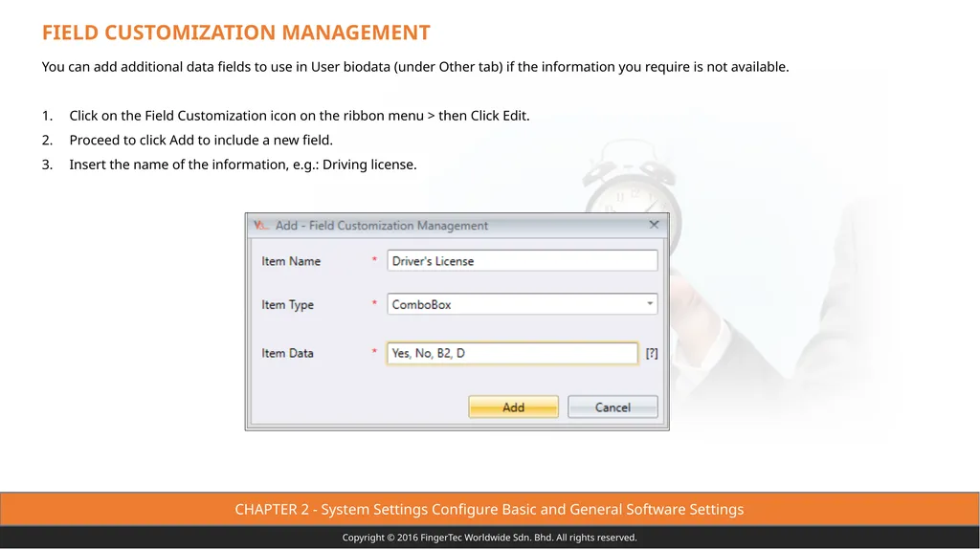Click the app icon in the dialog title bar
This screenshot has width=980, height=550.
[261, 225]
